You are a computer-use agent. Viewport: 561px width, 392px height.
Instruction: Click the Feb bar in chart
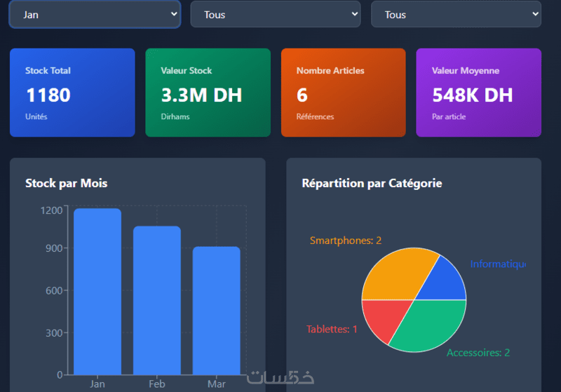[157, 300]
